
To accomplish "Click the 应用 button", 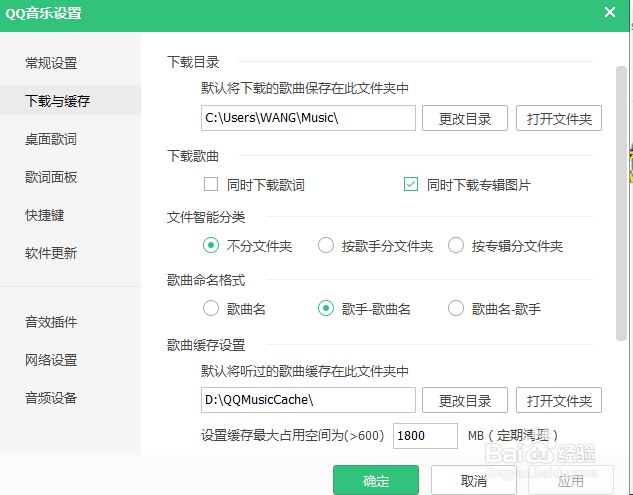I will click(571, 480).
